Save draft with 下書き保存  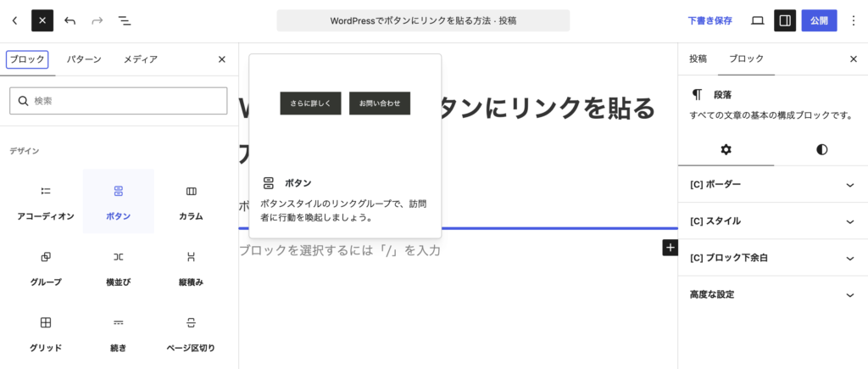(709, 21)
